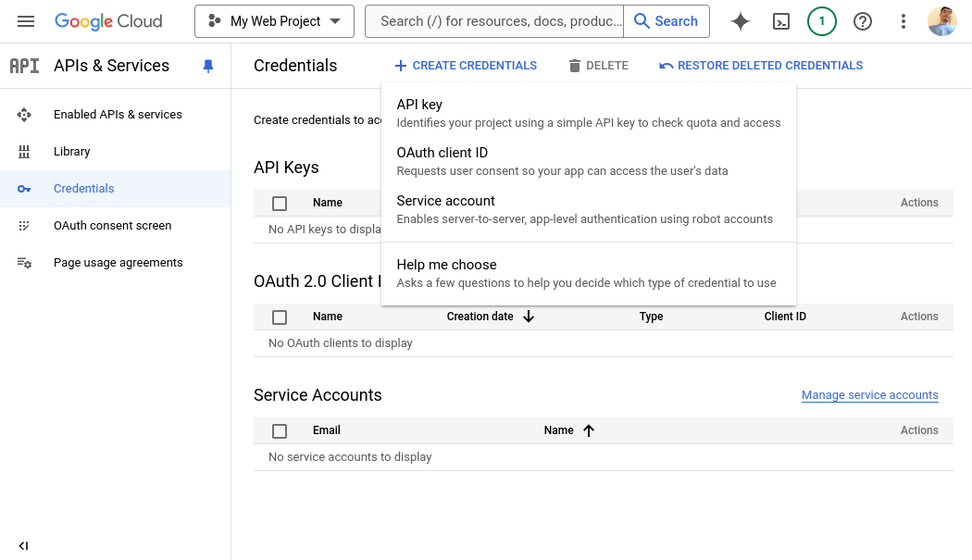The width and height of the screenshot is (972, 560).
Task: Sort service accounts by Name arrow
Action: pyautogui.click(x=589, y=430)
